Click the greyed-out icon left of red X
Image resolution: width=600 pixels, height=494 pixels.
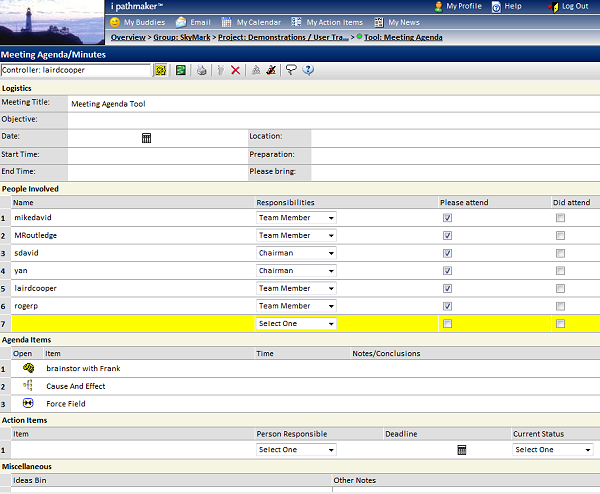[220, 70]
